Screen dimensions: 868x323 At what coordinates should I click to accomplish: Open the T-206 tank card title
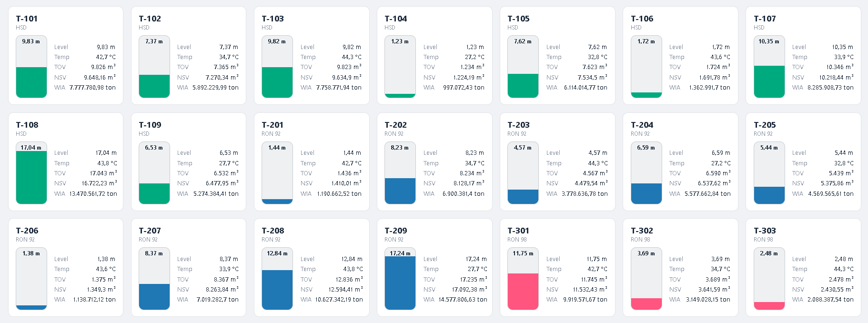tap(27, 231)
